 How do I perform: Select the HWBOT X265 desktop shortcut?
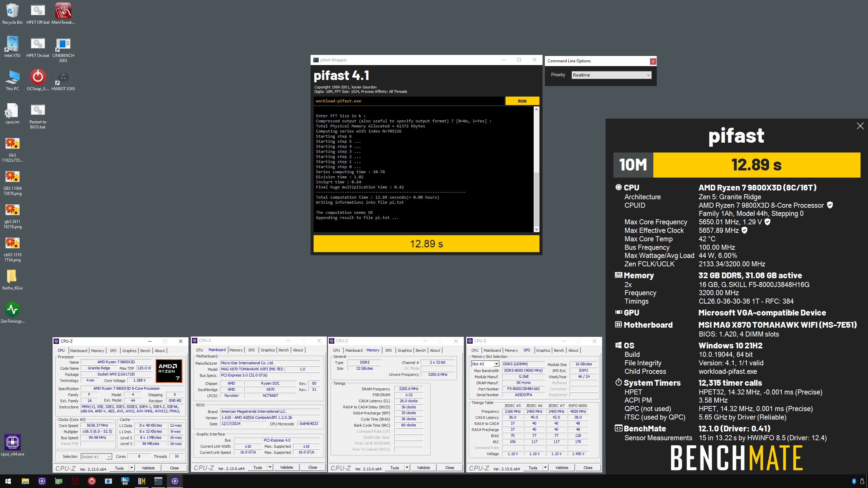[63, 80]
